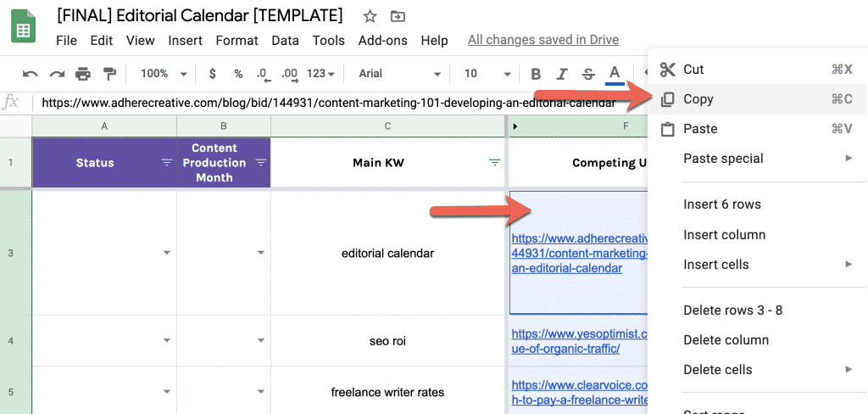Open the adherecreative.com competing URL link
This screenshot has width=868, height=414.
[579, 254]
